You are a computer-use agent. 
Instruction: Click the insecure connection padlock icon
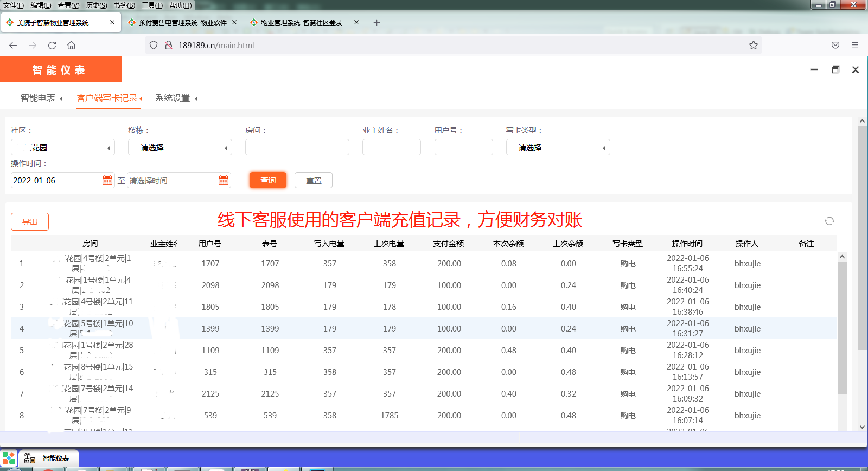tap(169, 46)
